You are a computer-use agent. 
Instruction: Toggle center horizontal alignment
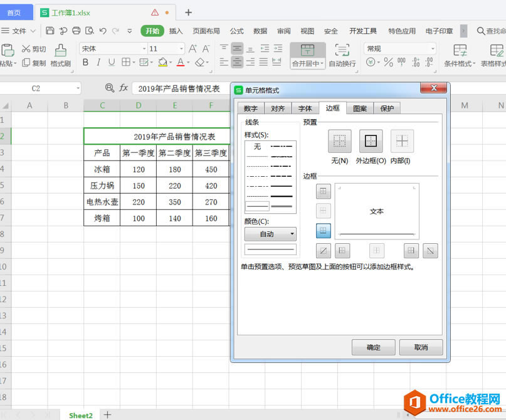coord(237,62)
